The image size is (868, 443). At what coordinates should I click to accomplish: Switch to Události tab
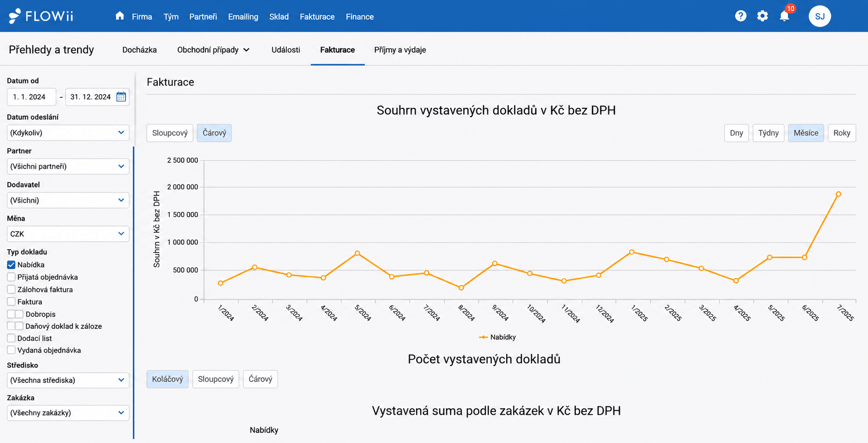pos(286,50)
